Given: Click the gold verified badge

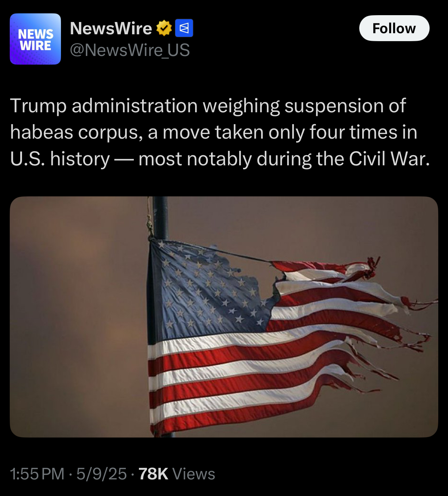Looking at the screenshot, I should coord(164,28).
